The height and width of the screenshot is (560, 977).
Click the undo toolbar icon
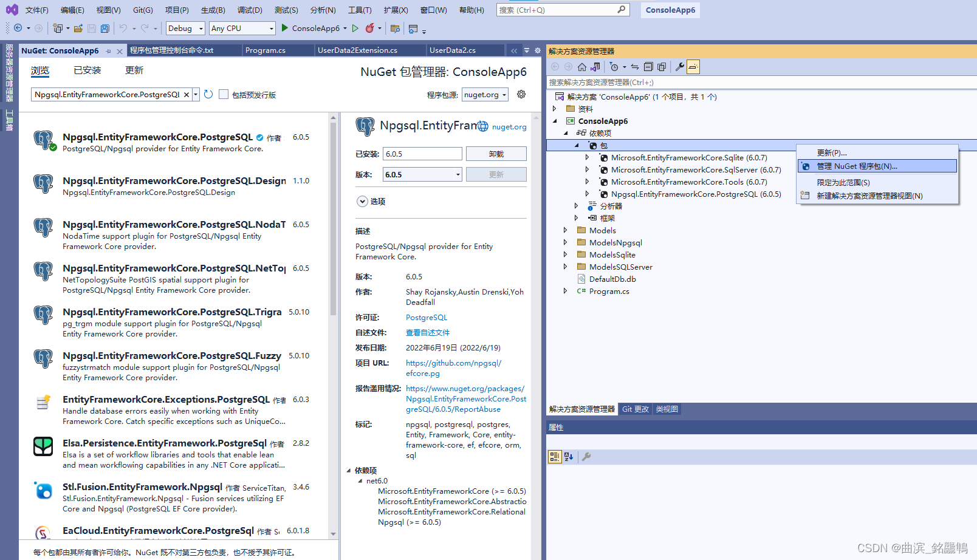coord(123,28)
